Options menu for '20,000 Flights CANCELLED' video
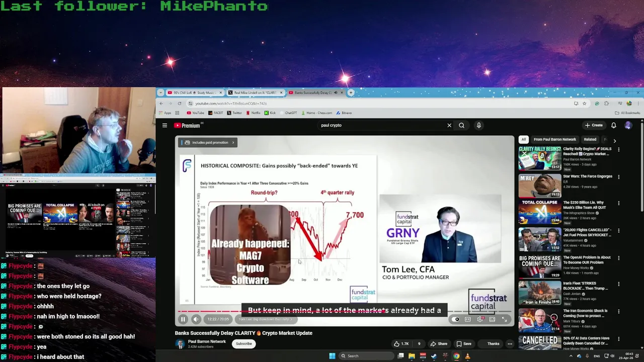Image resolution: width=644 pixels, height=362 pixels. pyautogui.click(x=618, y=231)
